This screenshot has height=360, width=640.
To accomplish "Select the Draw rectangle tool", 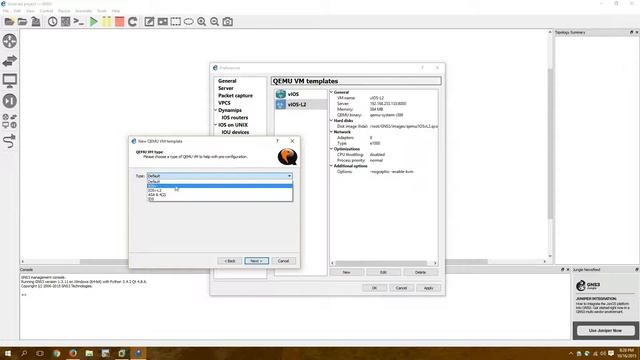I will 176,22.
